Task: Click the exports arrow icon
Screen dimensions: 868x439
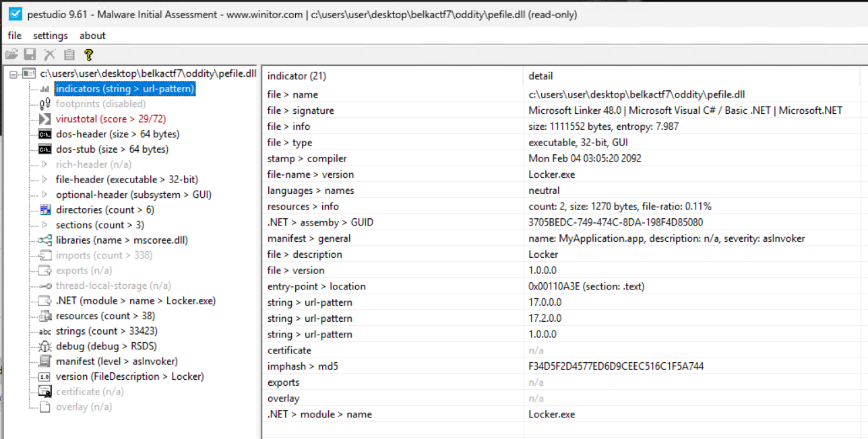Action: pos(44,271)
